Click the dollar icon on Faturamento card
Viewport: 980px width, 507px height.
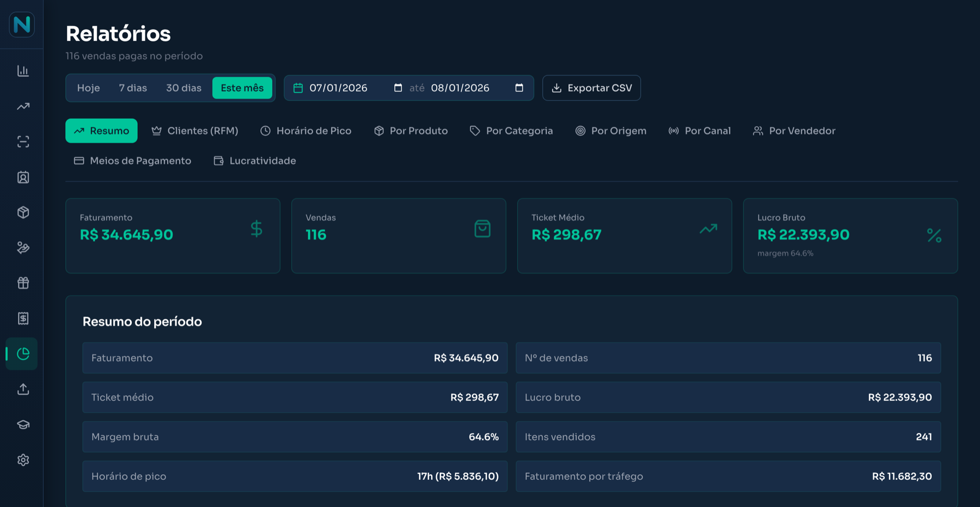click(256, 229)
